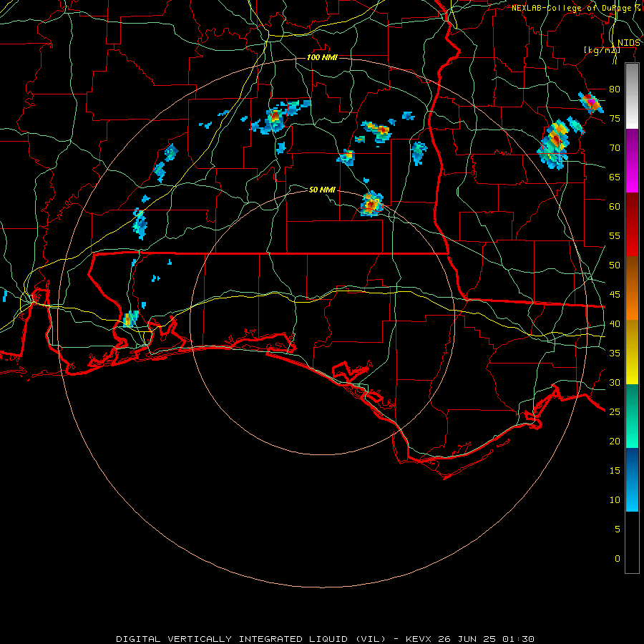The image size is (644, 644).
Task: Pick the blue-cyan segment of the color bar
Action: click(632, 479)
